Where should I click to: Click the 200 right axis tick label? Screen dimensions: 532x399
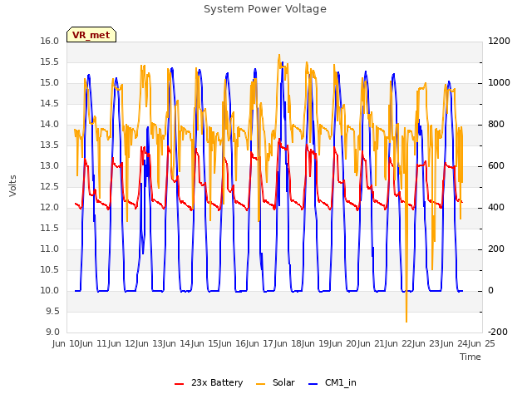point(496,249)
